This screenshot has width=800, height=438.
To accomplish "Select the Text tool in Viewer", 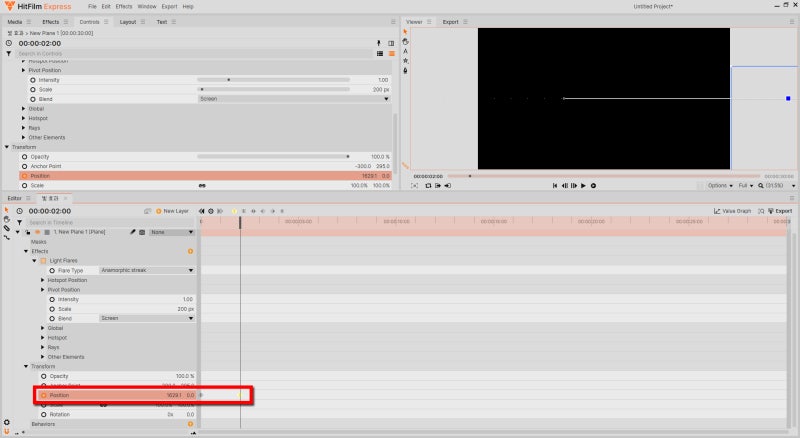I will point(405,51).
